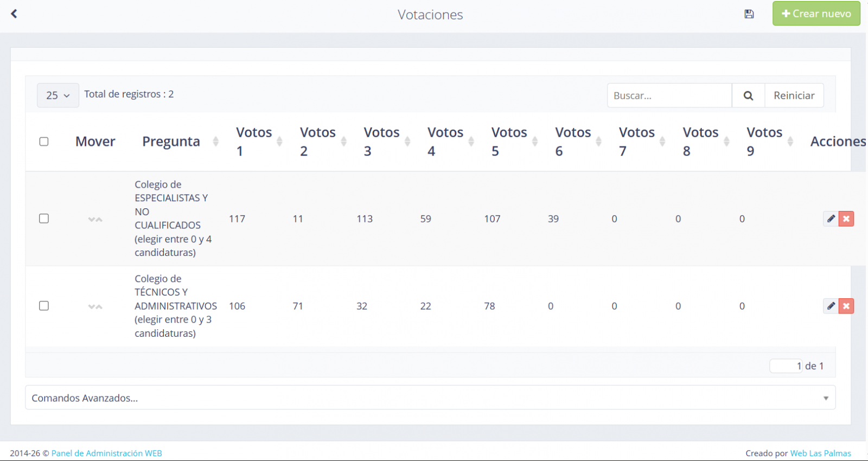
Task: Open the 25 records-per-page dropdown
Action: coord(58,95)
